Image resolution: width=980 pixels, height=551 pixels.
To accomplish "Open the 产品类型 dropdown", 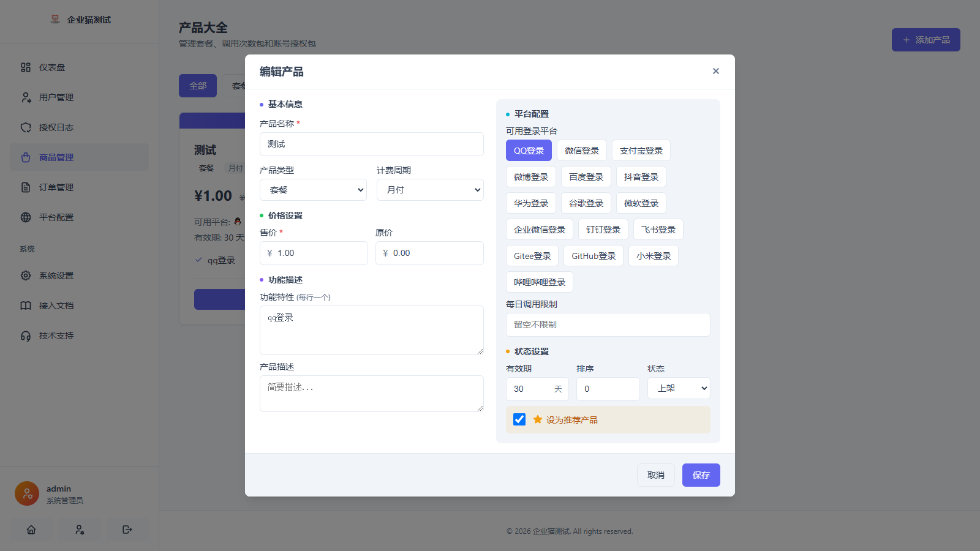I will point(313,190).
